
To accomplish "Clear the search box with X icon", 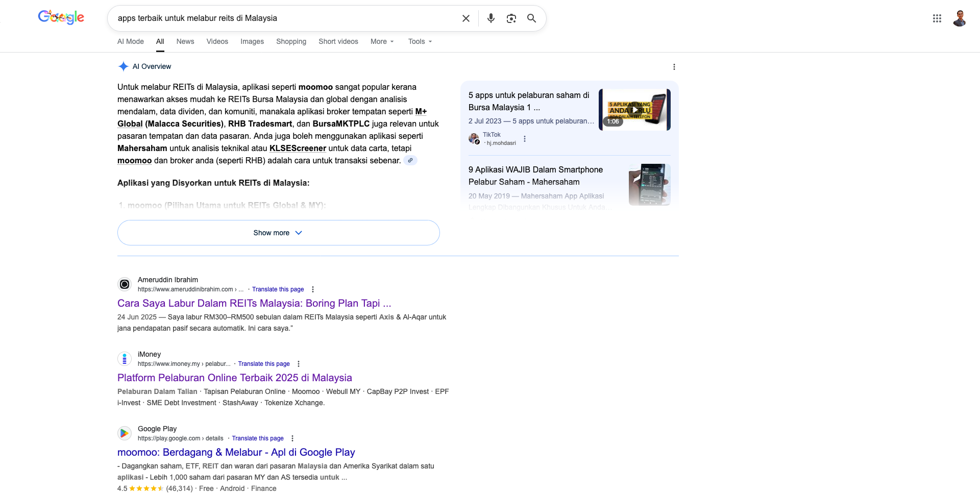I will pos(465,18).
